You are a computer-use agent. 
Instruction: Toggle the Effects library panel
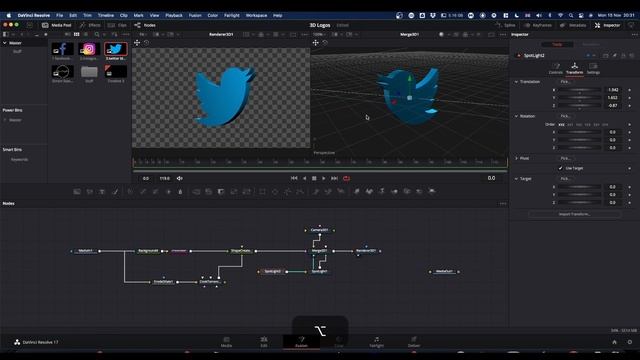(x=90, y=25)
